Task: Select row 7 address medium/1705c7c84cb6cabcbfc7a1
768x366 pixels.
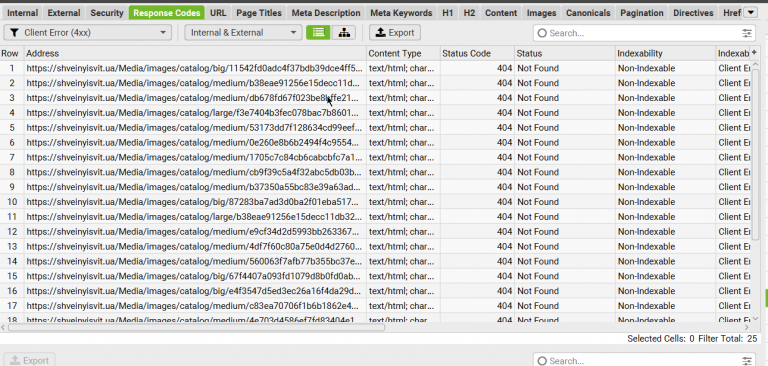Action: pyautogui.click(x=195, y=157)
